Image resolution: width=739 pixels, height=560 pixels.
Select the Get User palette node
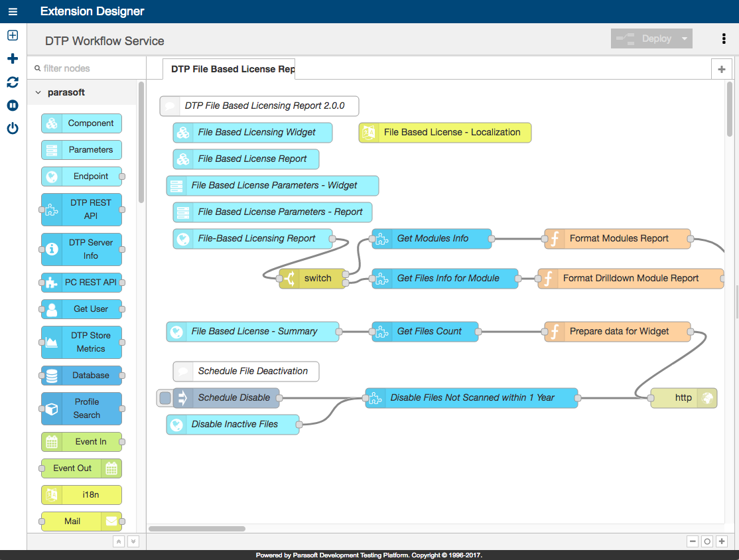[x=82, y=309]
